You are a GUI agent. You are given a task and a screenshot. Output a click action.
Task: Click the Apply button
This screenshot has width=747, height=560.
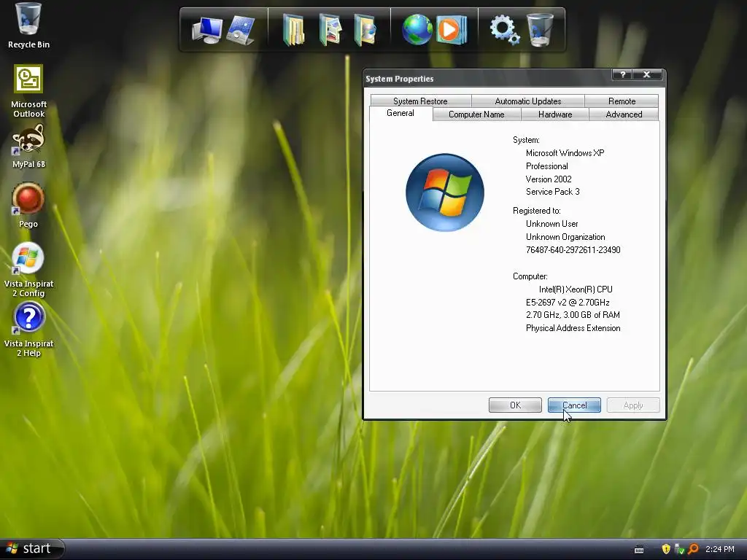click(x=633, y=405)
